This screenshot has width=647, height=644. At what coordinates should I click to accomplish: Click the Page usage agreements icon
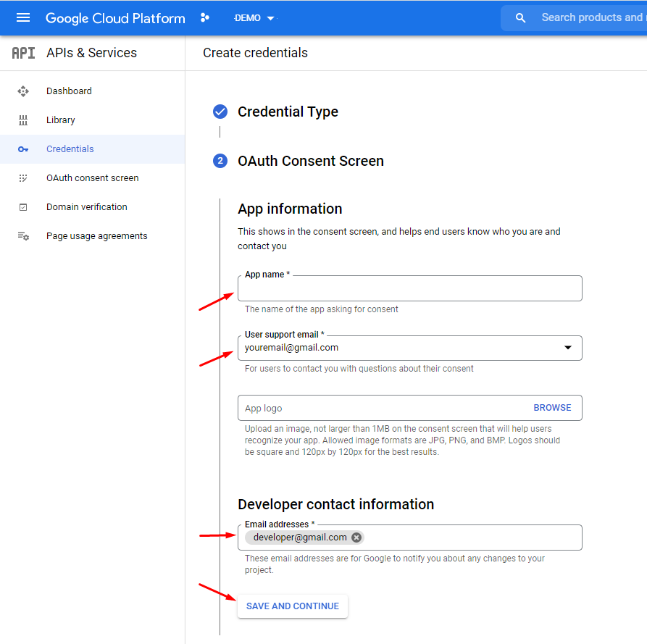(x=23, y=236)
